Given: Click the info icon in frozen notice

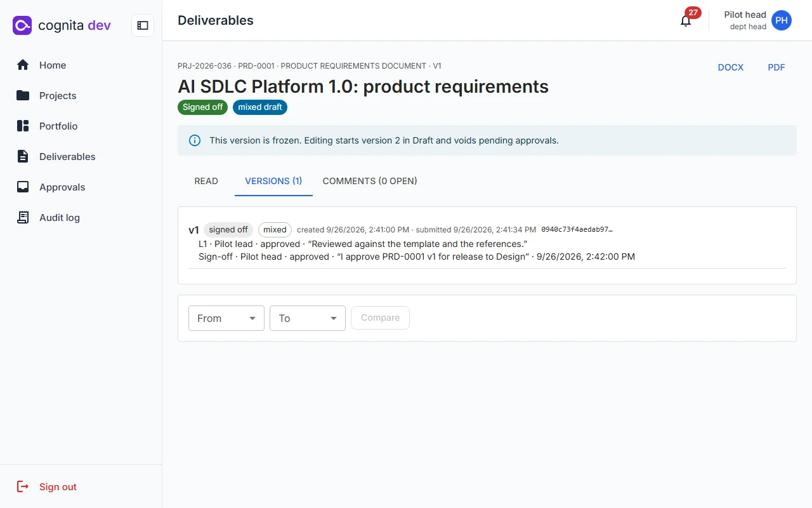Looking at the screenshot, I should (x=195, y=140).
